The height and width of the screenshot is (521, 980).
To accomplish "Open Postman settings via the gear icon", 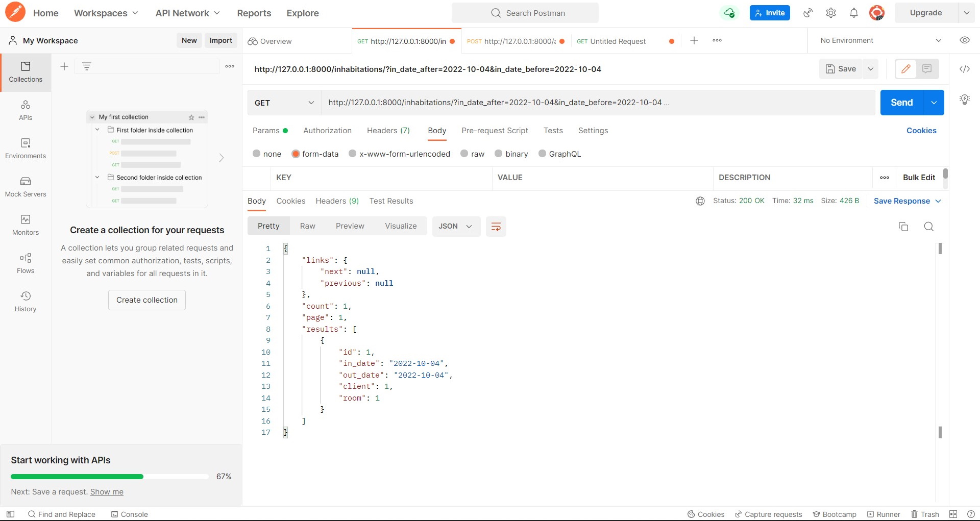I will [x=830, y=13].
